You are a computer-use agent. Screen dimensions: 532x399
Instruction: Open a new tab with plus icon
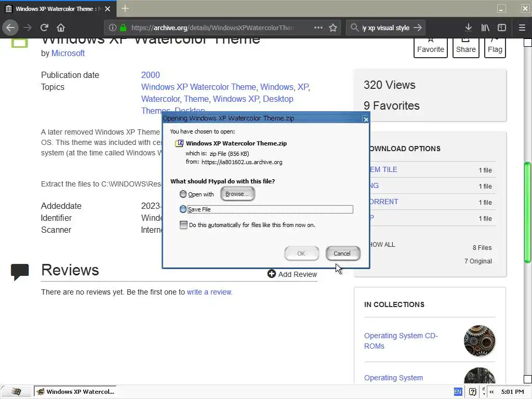[125, 8]
